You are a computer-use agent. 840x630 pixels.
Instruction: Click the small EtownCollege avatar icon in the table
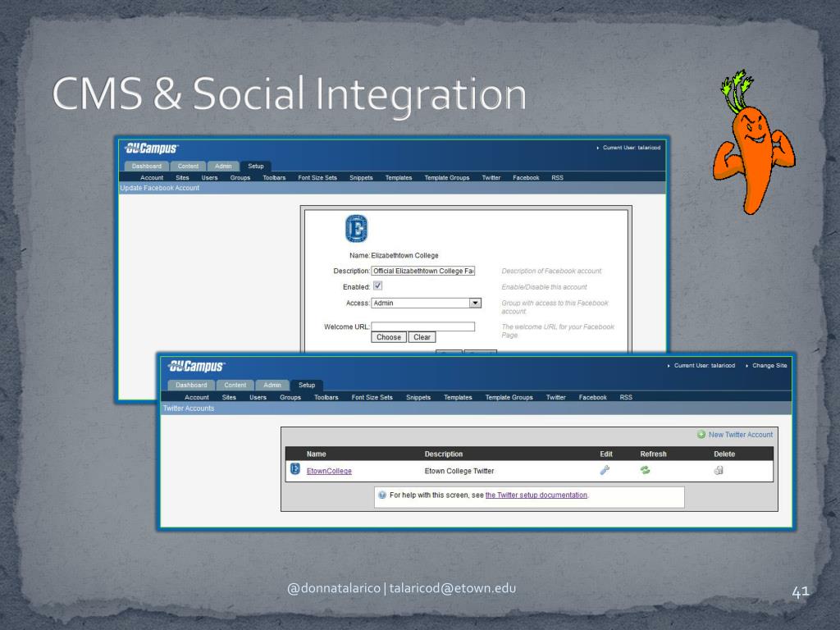point(295,469)
